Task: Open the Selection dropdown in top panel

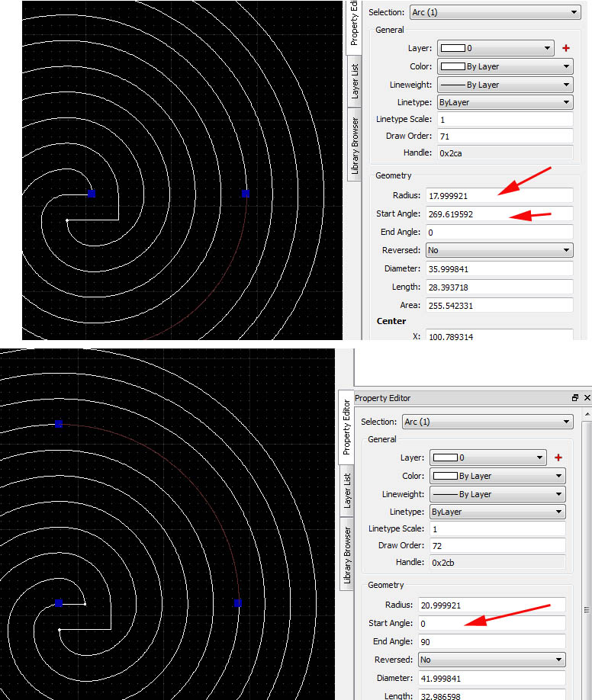Action: tap(495, 12)
